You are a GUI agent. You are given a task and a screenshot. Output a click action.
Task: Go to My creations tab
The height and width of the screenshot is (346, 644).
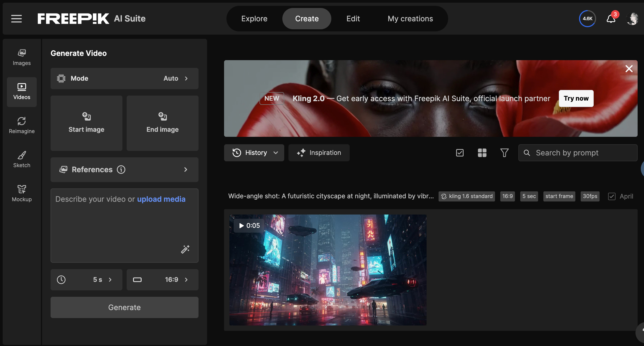[x=410, y=19]
